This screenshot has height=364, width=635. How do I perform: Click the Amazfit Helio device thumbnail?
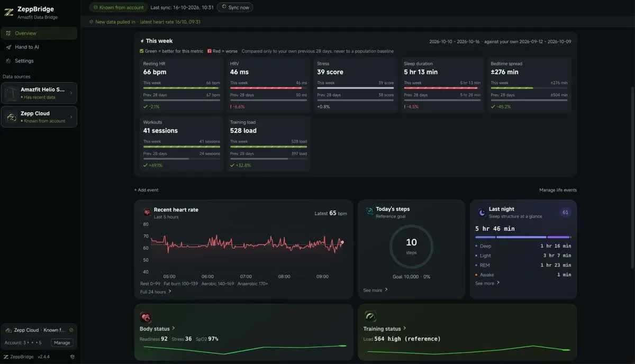(x=11, y=93)
